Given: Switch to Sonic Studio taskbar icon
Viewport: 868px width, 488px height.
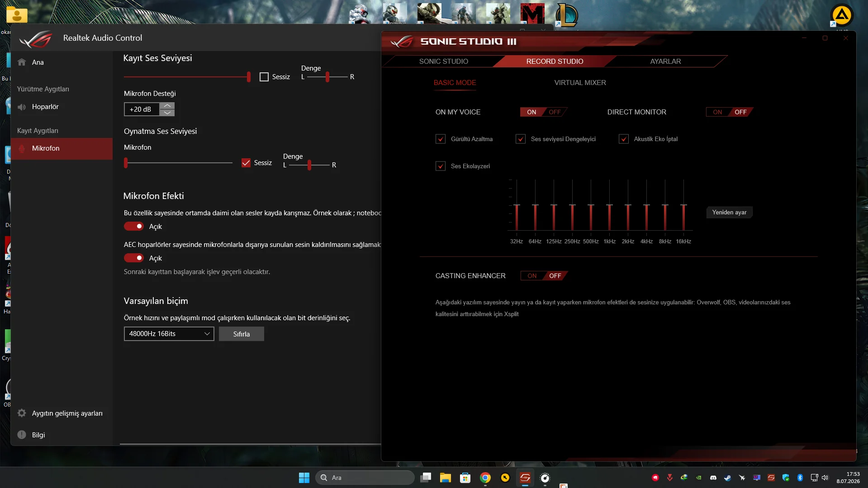Looking at the screenshot, I should pyautogui.click(x=525, y=478).
